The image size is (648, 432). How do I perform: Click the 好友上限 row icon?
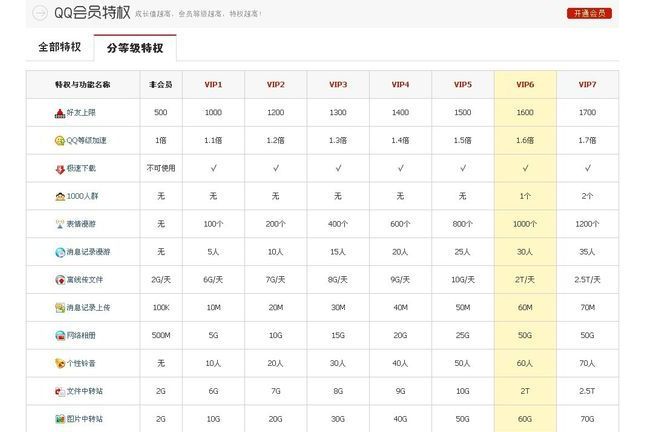[60, 113]
